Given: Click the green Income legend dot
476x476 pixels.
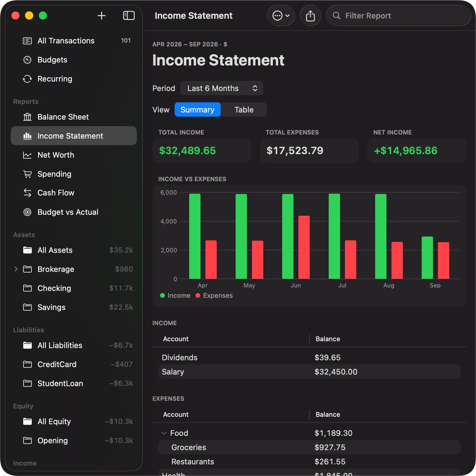Looking at the screenshot, I should (162, 296).
